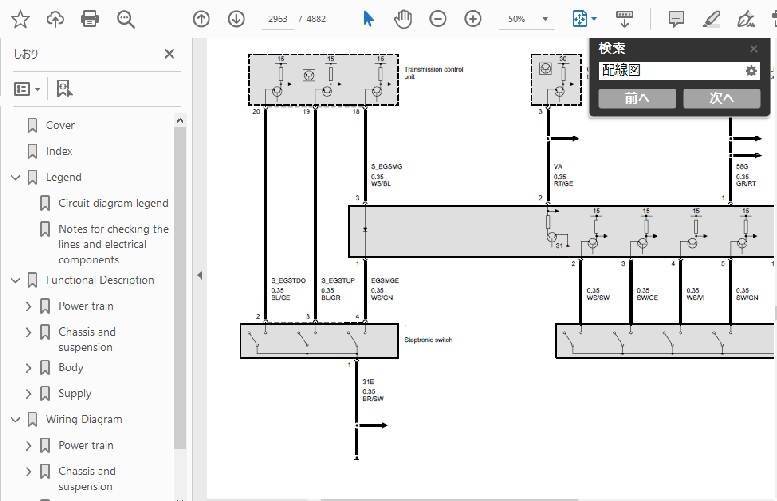Click the BR/SW wire label
The image size is (777, 501).
pyautogui.click(x=373, y=398)
